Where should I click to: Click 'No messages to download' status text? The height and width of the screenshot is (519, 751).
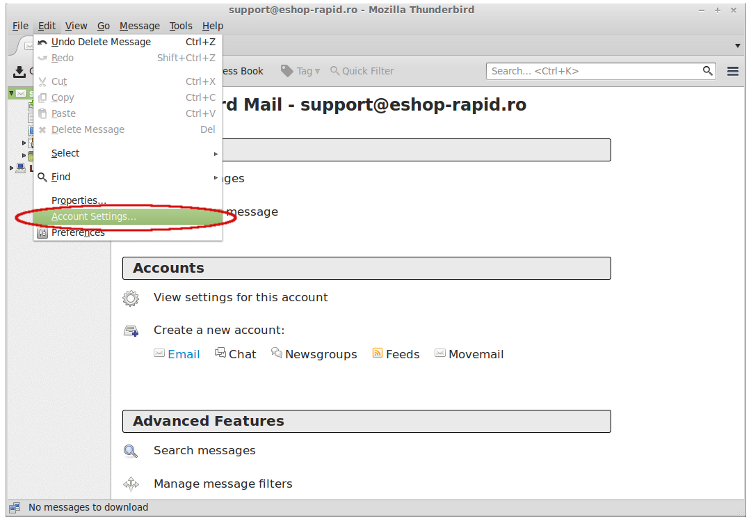coord(88,508)
